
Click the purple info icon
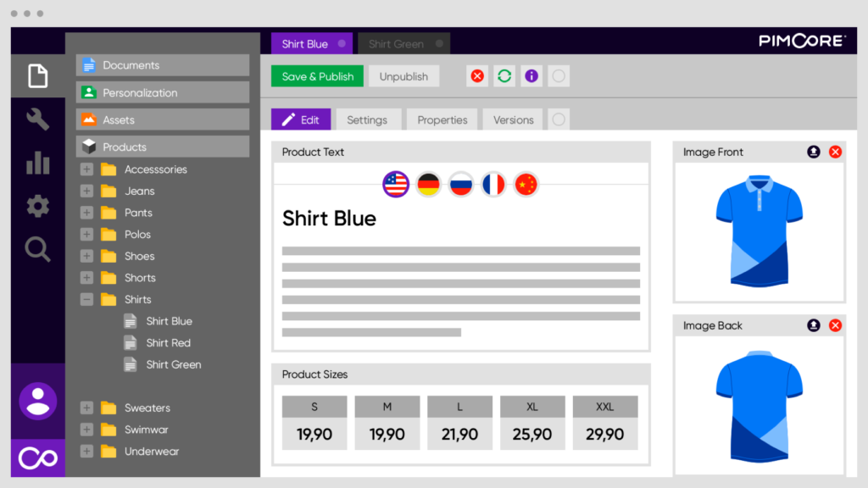click(x=531, y=76)
